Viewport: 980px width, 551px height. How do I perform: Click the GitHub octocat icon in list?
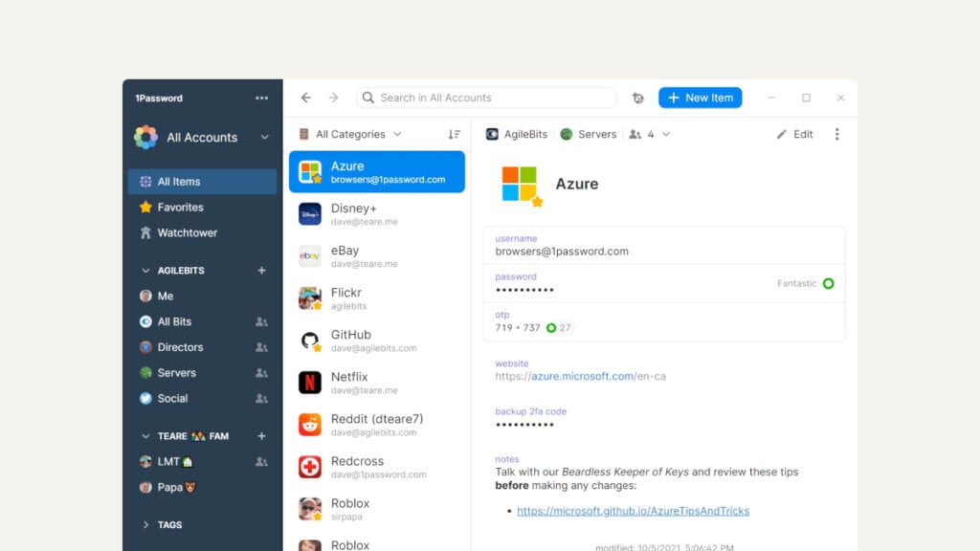tap(310, 341)
